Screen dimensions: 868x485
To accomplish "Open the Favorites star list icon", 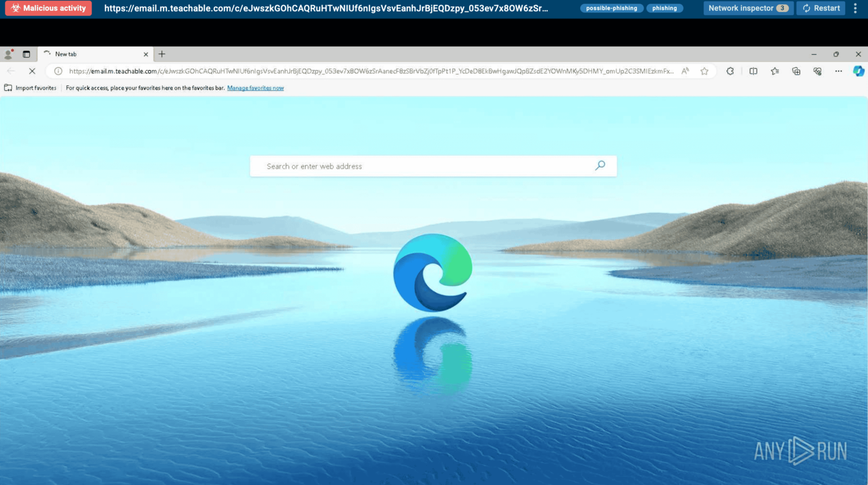I will (x=775, y=71).
